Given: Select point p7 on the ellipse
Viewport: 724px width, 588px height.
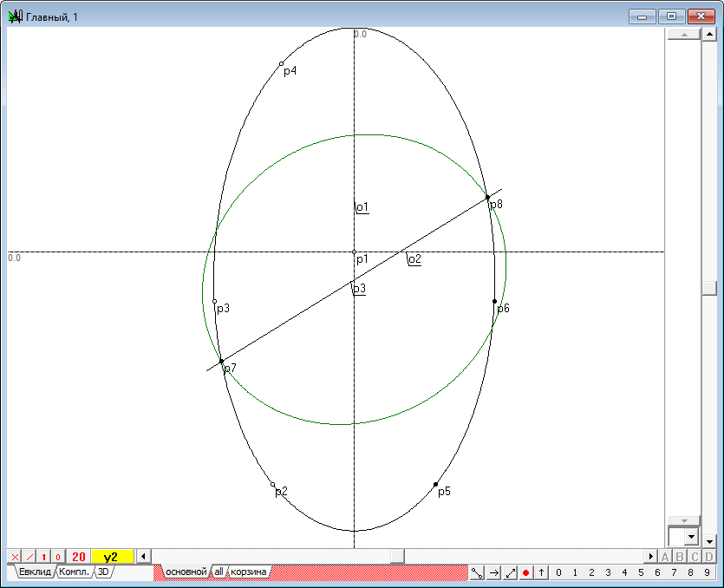Looking at the screenshot, I should point(221,361).
